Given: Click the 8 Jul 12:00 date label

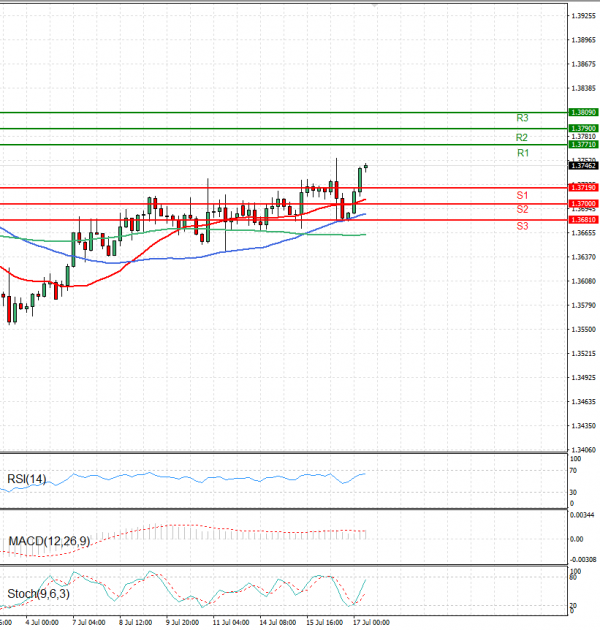Looking at the screenshot, I should pos(136,623).
